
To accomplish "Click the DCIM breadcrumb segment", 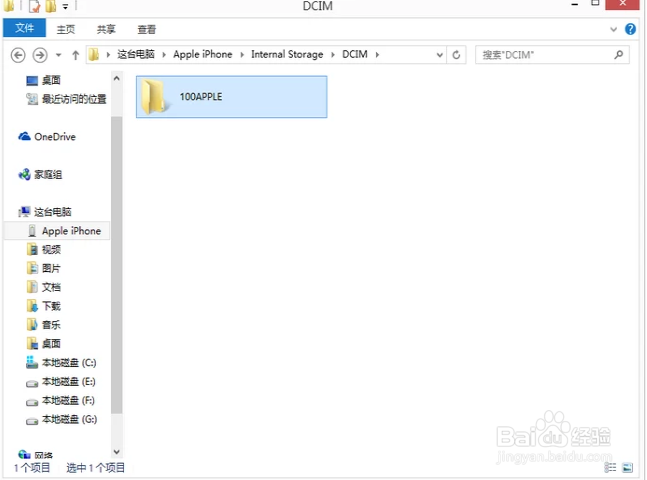I will [x=355, y=54].
